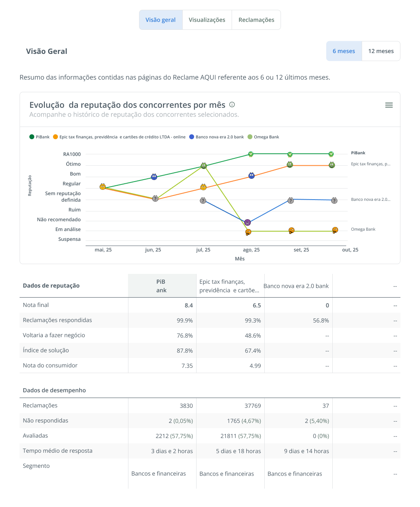Click the gray undefined-reputation marker at jun, 25

click(x=155, y=198)
